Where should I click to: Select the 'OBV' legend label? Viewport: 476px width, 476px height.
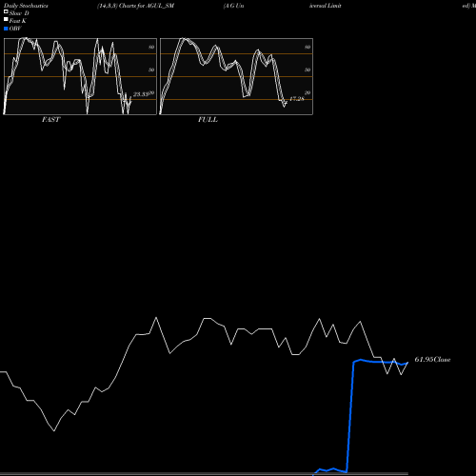point(15,29)
